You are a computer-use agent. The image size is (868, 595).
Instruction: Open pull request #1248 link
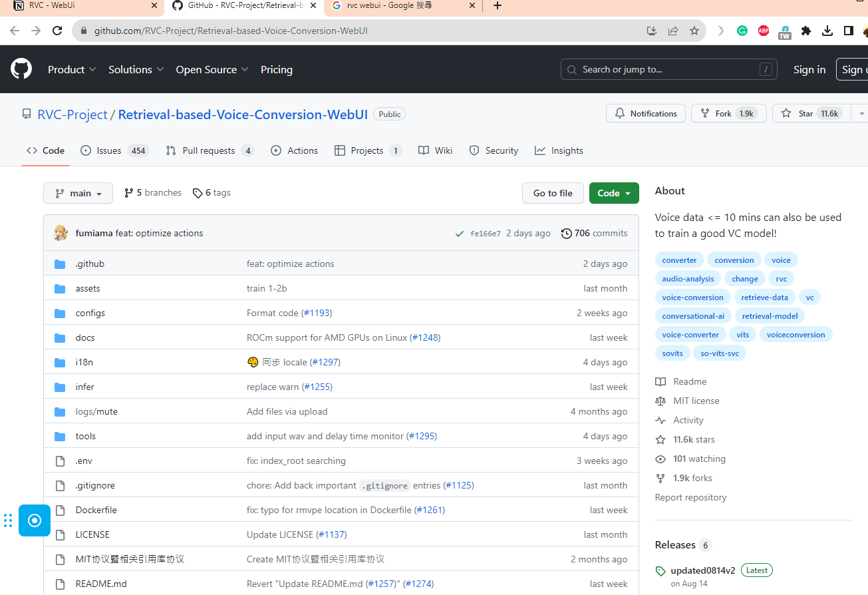[x=425, y=337]
